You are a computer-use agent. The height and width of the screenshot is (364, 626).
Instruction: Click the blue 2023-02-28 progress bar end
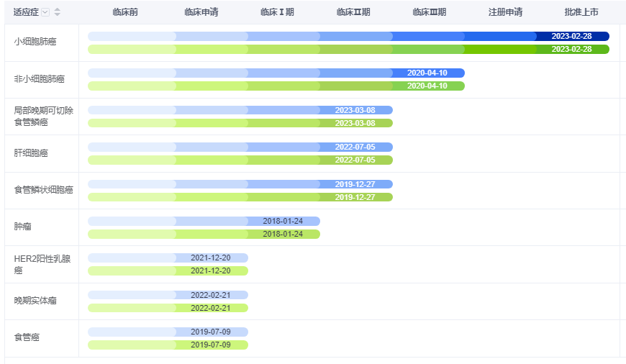[571, 36]
